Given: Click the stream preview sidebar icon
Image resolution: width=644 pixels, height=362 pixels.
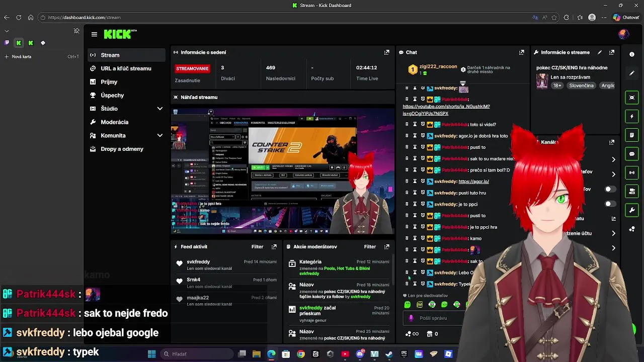Looking at the screenshot, I should [632, 98].
